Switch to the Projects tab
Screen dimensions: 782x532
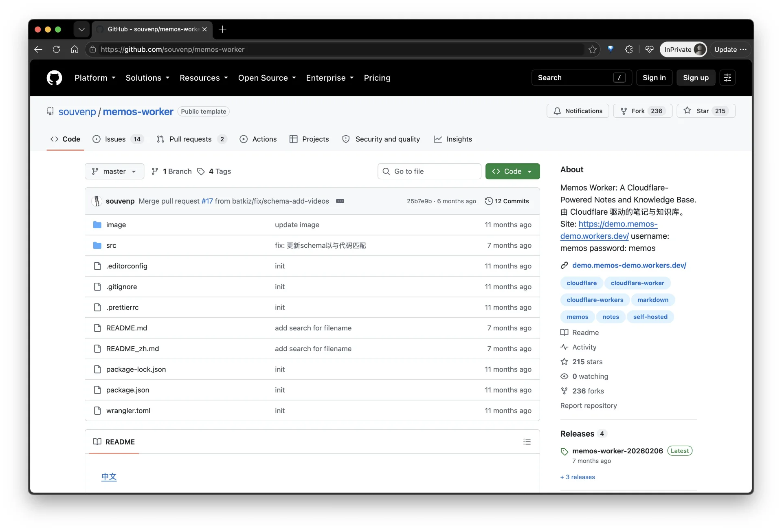click(x=309, y=139)
